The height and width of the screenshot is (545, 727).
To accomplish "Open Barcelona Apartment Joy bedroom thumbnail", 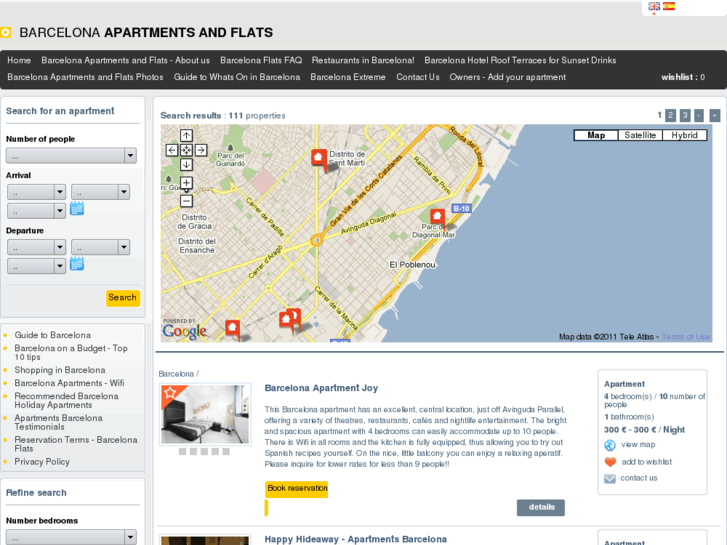I will tap(205, 414).
